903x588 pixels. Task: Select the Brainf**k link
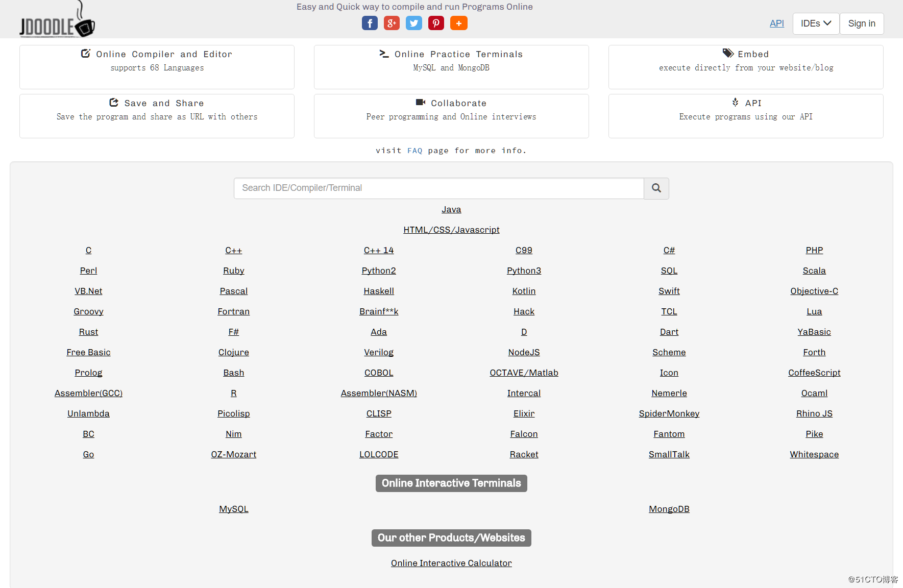click(379, 311)
